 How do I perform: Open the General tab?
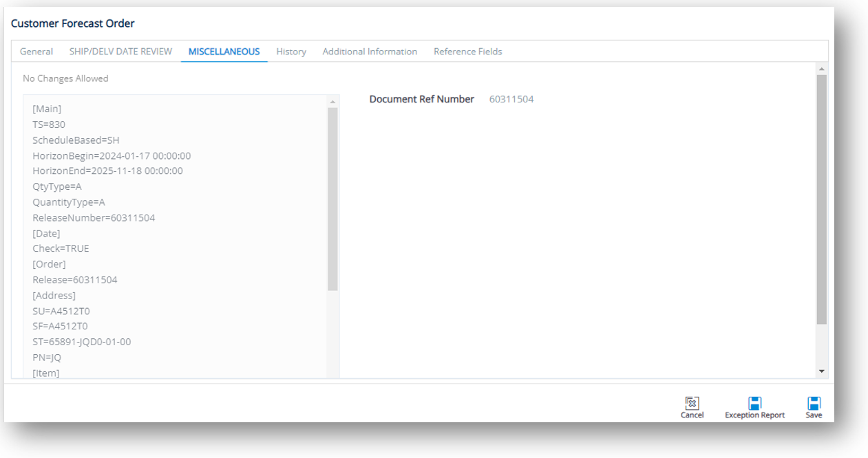tap(36, 52)
